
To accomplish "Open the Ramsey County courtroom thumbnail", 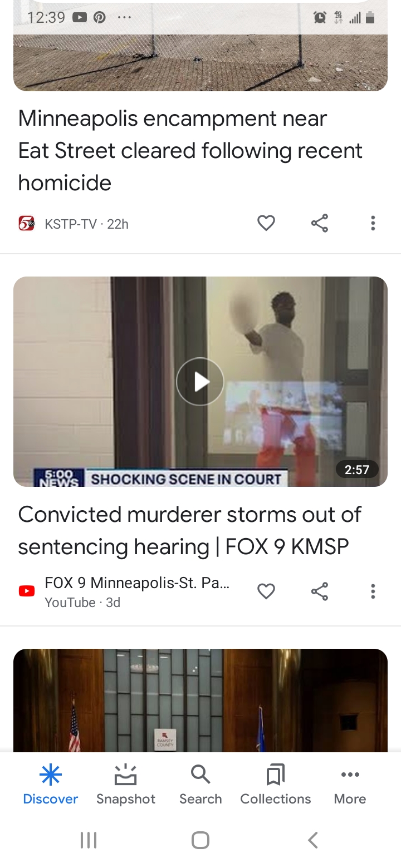I will click(x=200, y=701).
